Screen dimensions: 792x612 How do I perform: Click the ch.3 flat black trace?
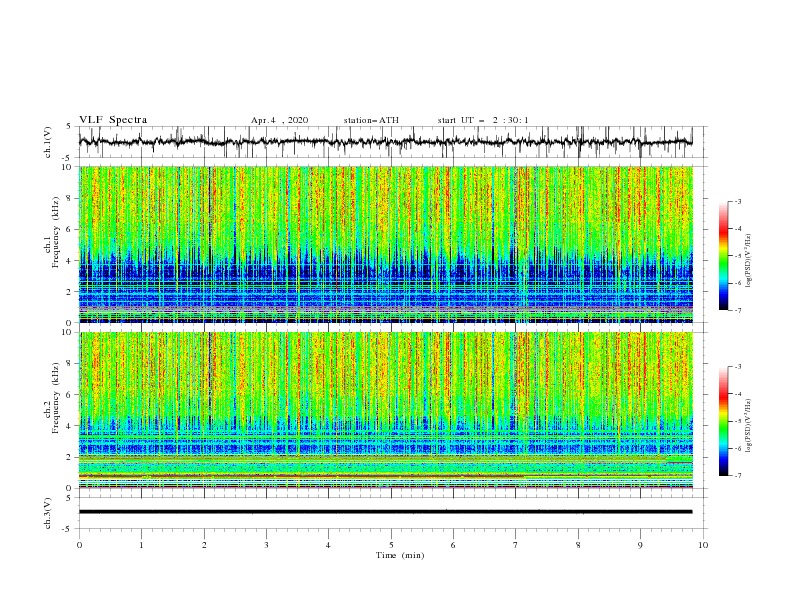click(385, 512)
